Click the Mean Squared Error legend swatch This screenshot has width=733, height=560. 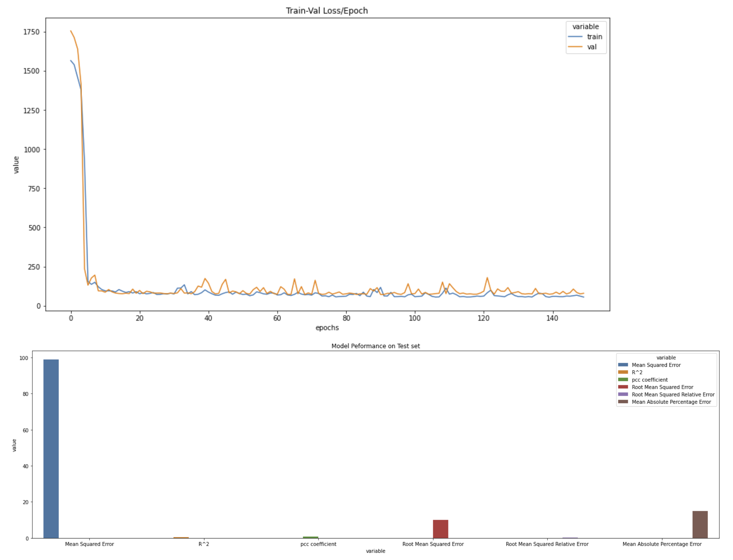pyautogui.click(x=623, y=365)
